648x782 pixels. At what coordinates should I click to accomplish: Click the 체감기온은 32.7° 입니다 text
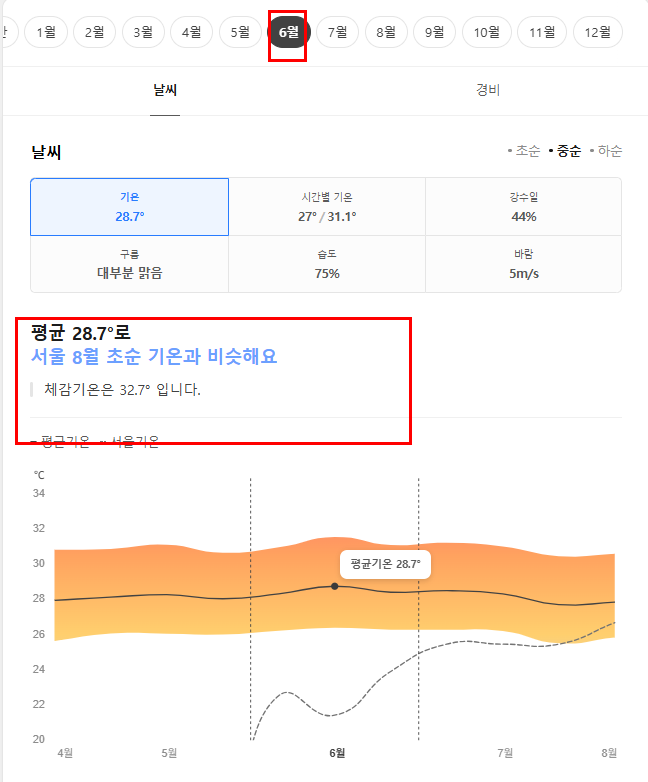pos(122,390)
